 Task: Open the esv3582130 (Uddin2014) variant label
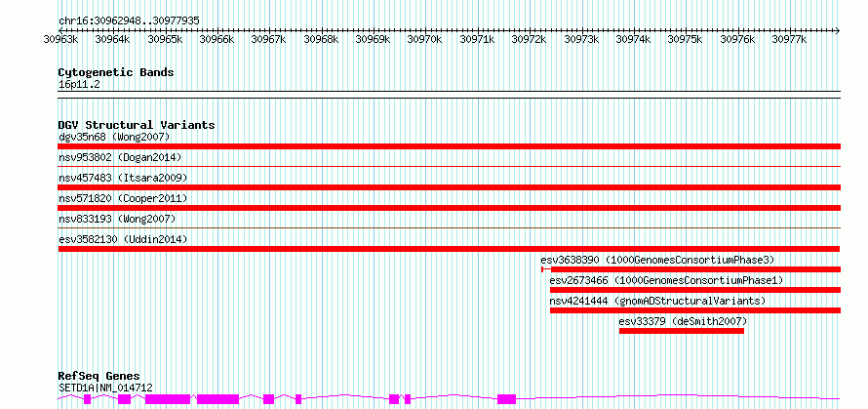tap(123, 239)
